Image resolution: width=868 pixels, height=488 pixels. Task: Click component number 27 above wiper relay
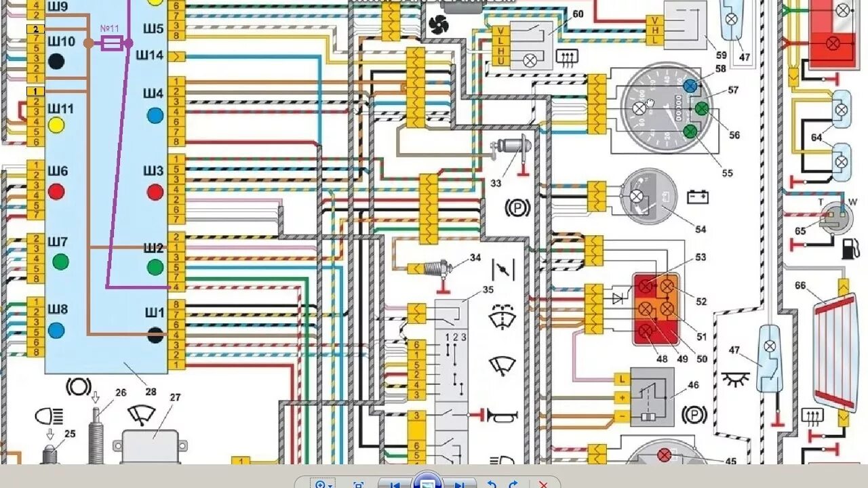pyautogui.click(x=175, y=397)
